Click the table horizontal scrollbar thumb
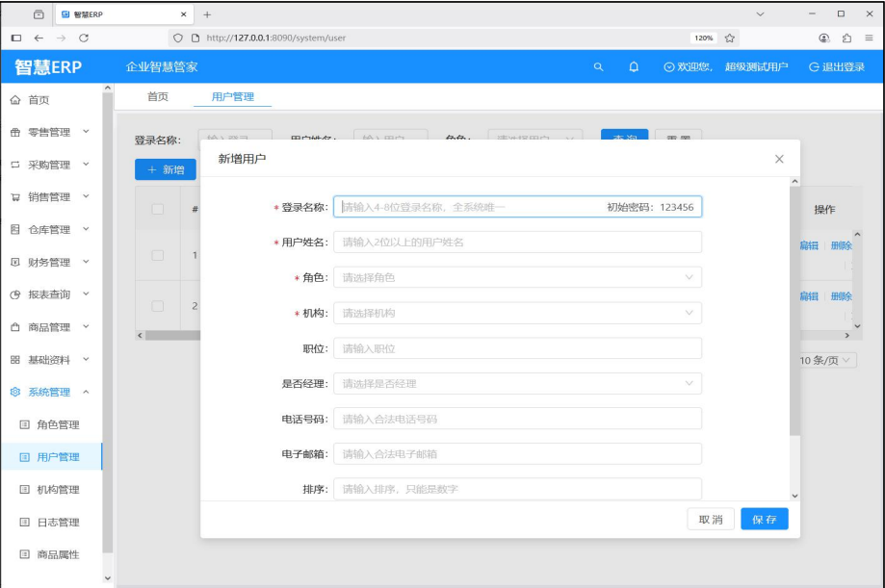 click(172, 335)
